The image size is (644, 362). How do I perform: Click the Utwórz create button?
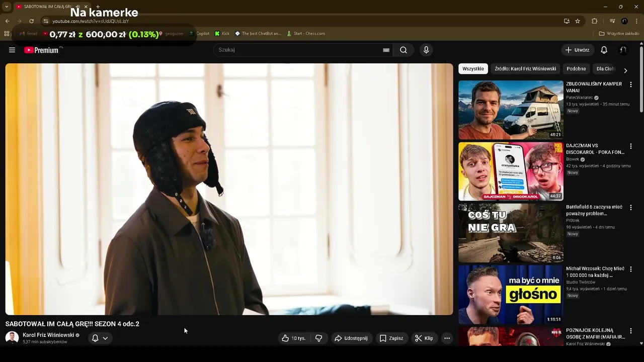[578, 50]
